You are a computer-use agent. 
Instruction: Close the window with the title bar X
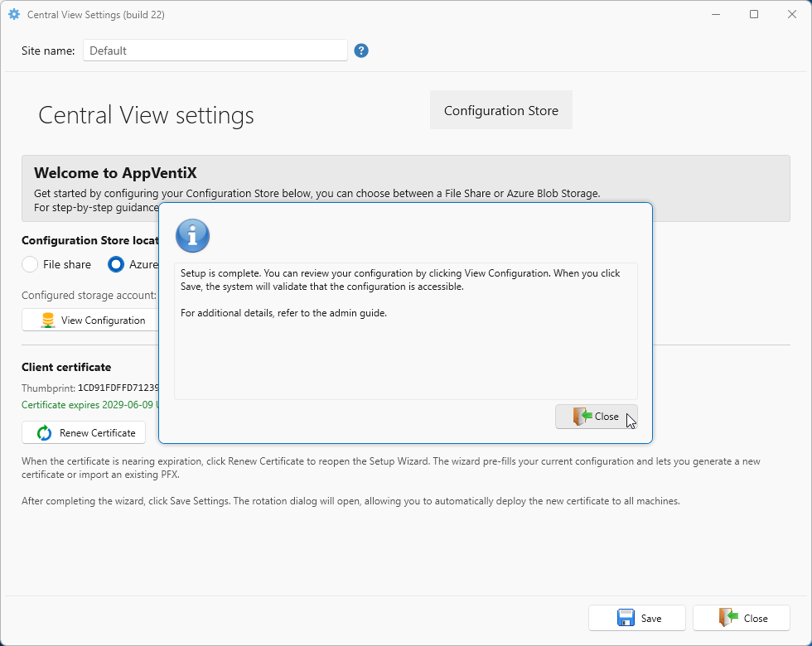click(x=792, y=15)
